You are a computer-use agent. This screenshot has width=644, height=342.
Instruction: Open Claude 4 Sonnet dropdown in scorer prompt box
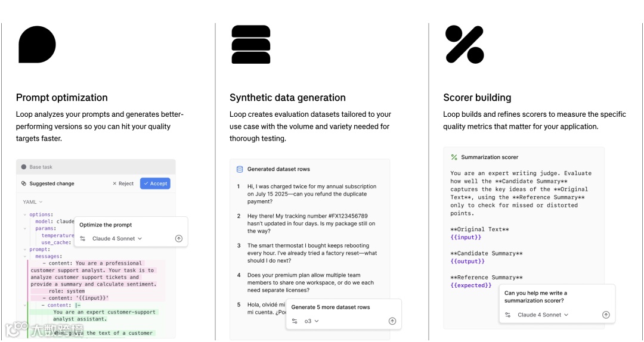click(543, 315)
